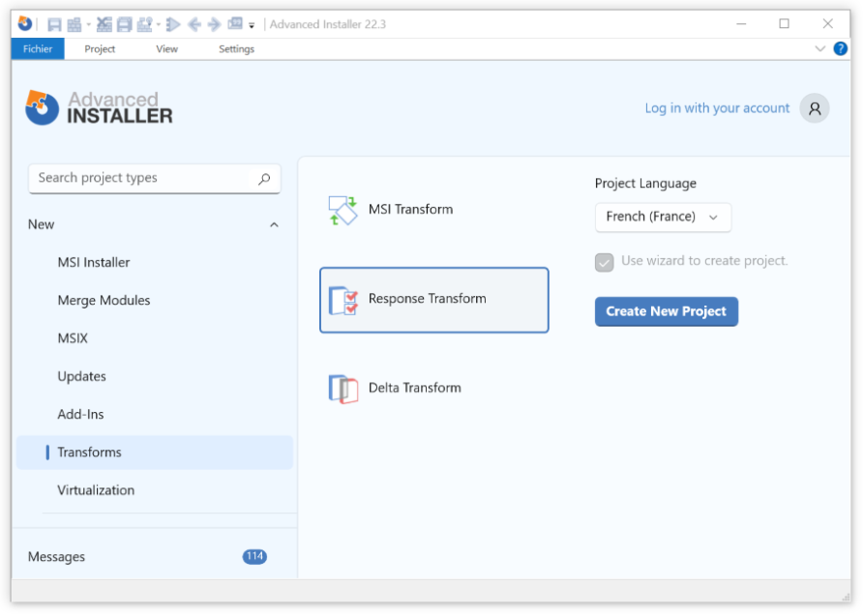This screenshot has height=616, width=864.
Task: Select the Delta Transform project icon
Action: pos(343,389)
